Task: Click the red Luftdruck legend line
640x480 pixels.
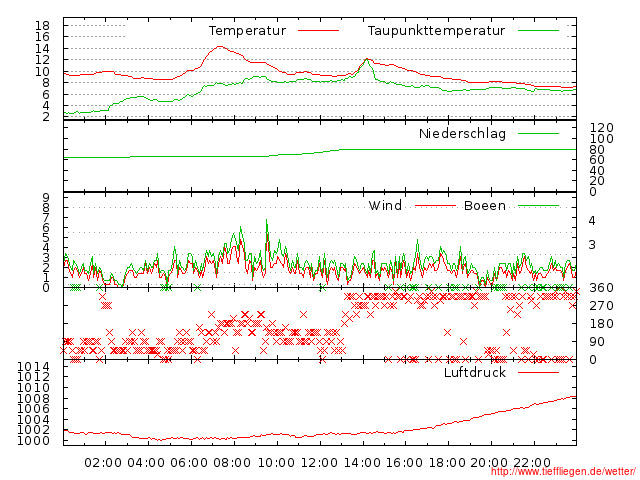Action: coord(538,372)
